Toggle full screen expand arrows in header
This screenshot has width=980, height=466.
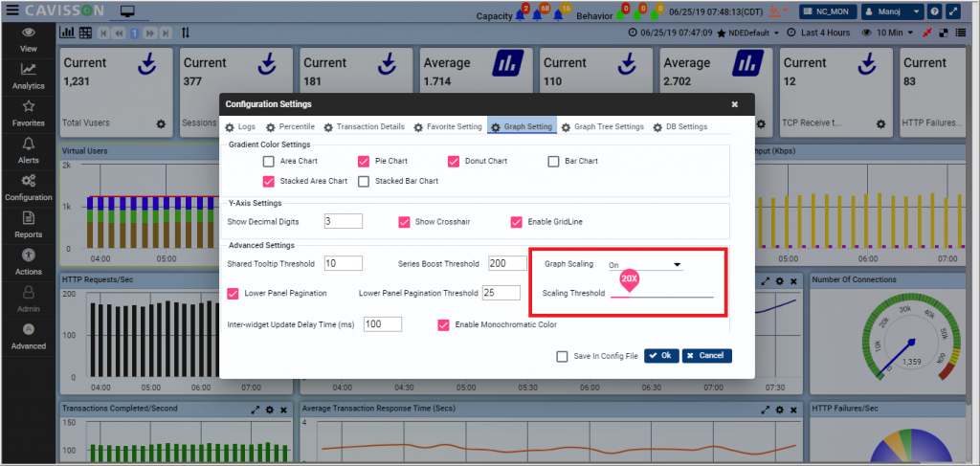pos(953,11)
